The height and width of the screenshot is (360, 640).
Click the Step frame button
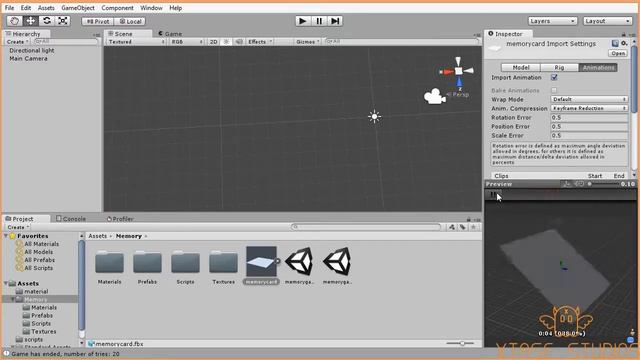coord(335,21)
